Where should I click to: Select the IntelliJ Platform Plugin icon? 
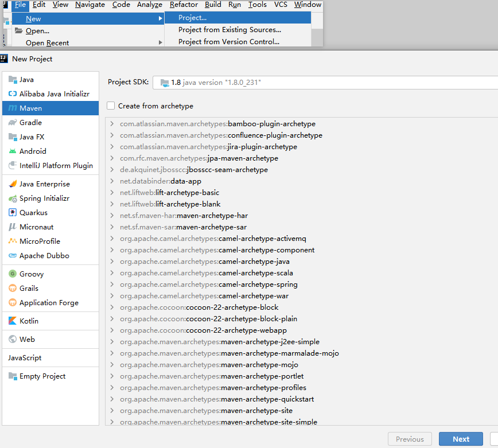click(13, 165)
